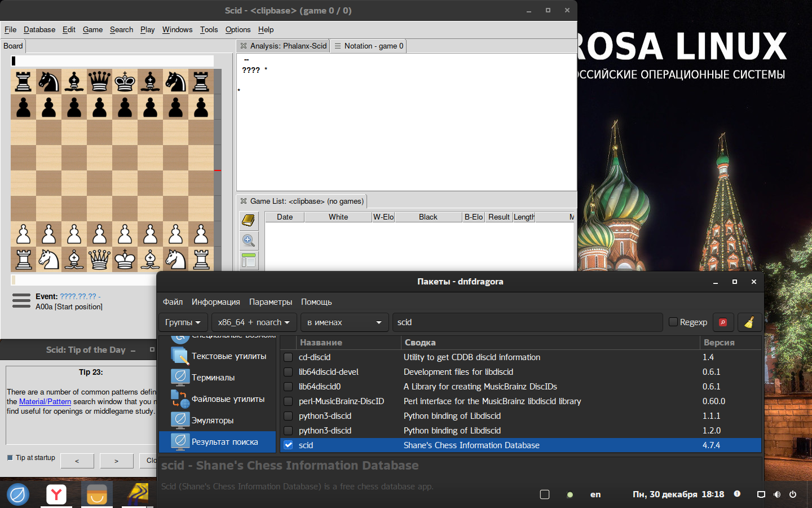Click the broom clear-search icon
This screenshot has height=508, width=812.
click(749, 322)
